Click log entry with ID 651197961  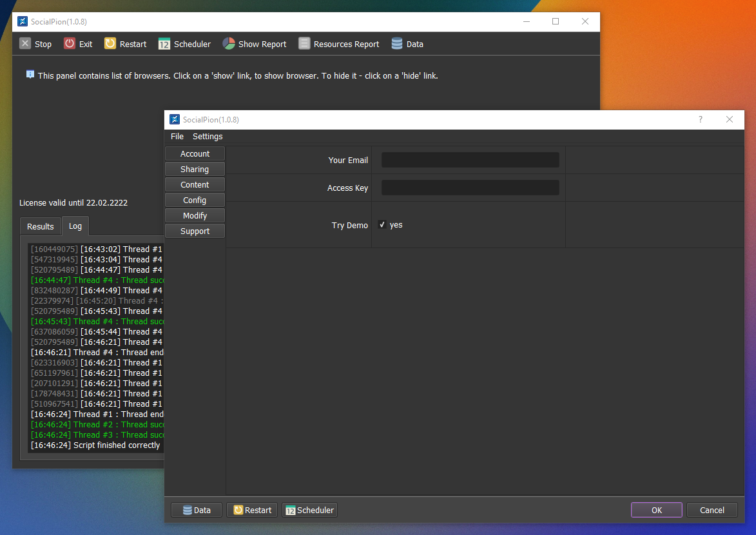(97, 373)
